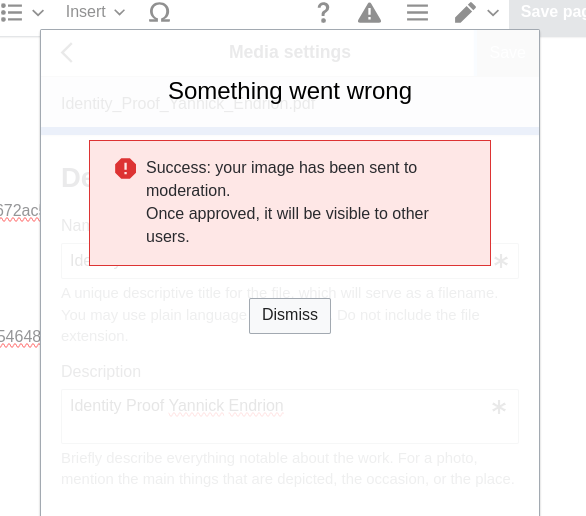Click the red error alert icon

coord(126,169)
